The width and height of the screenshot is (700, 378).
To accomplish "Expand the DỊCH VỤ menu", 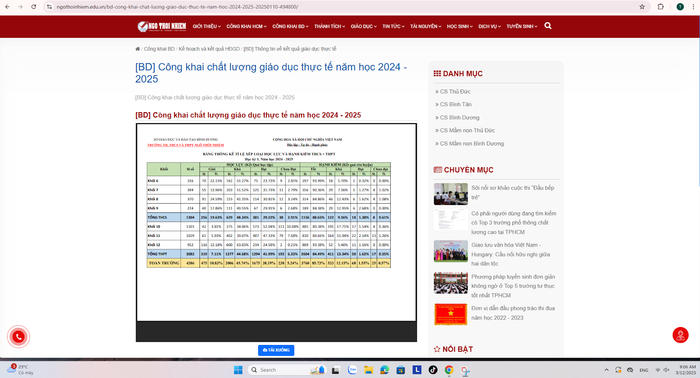I will coord(489,26).
